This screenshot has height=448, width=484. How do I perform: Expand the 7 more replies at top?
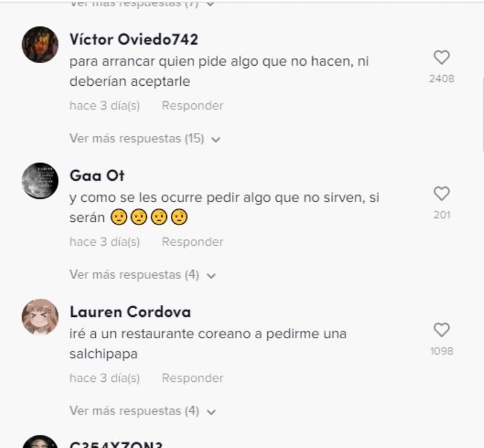point(142,3)
